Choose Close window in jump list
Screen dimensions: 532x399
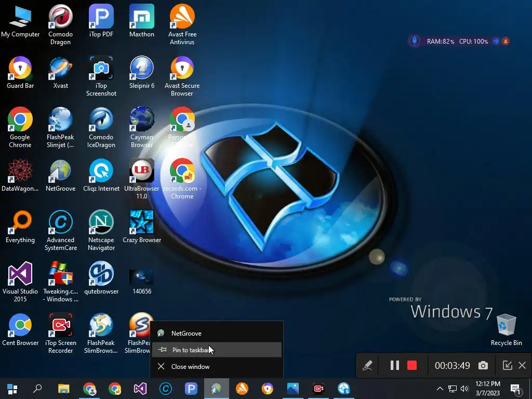point(217,366)
